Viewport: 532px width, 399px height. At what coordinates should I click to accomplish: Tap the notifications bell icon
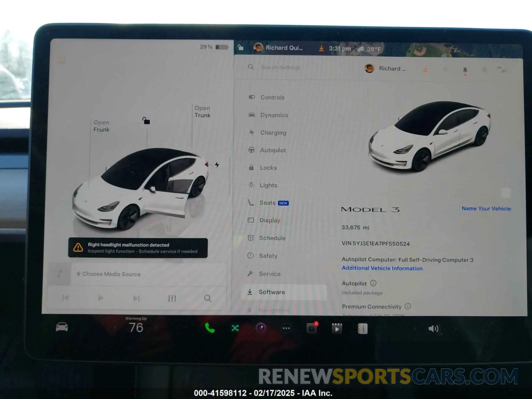tap(465, 70)
